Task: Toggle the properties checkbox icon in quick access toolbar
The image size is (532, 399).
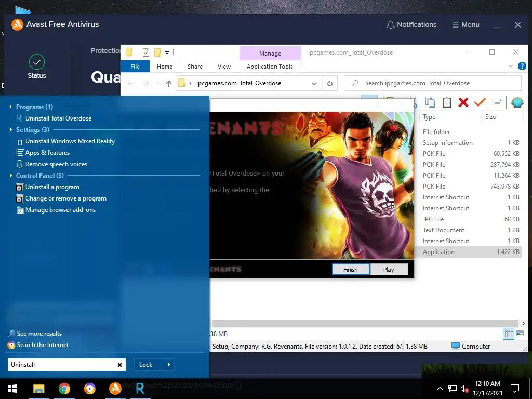Action: tap(146, 52)
